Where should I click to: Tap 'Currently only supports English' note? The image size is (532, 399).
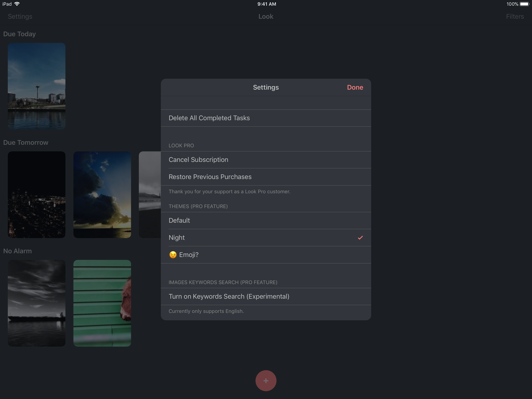tap(206, 311)
